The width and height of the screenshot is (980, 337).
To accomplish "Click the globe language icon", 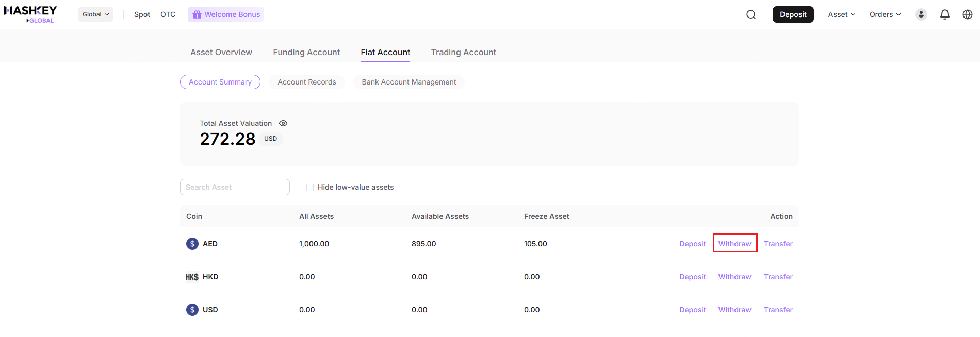I will tap(968, 14).
